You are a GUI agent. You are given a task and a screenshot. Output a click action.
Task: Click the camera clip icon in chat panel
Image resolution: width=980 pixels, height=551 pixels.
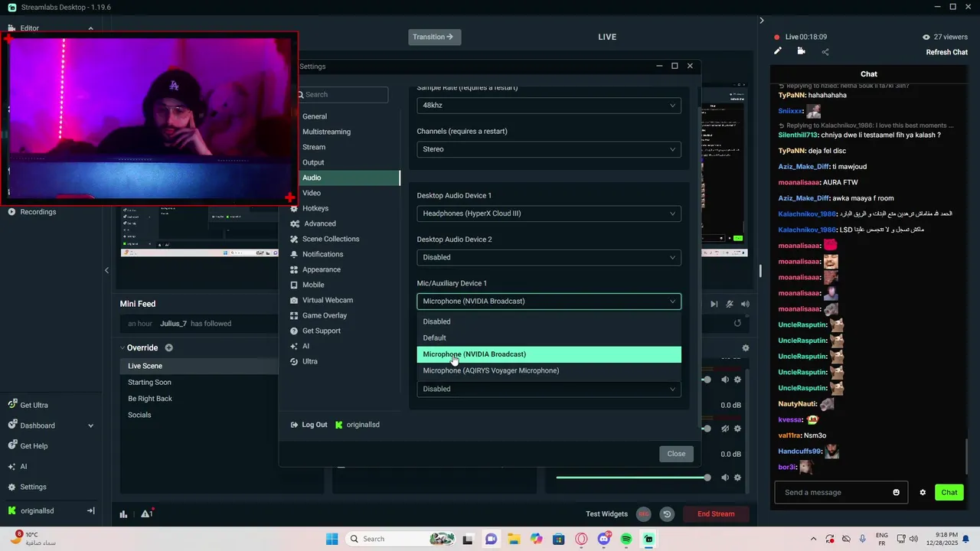(x=801, y=51)
